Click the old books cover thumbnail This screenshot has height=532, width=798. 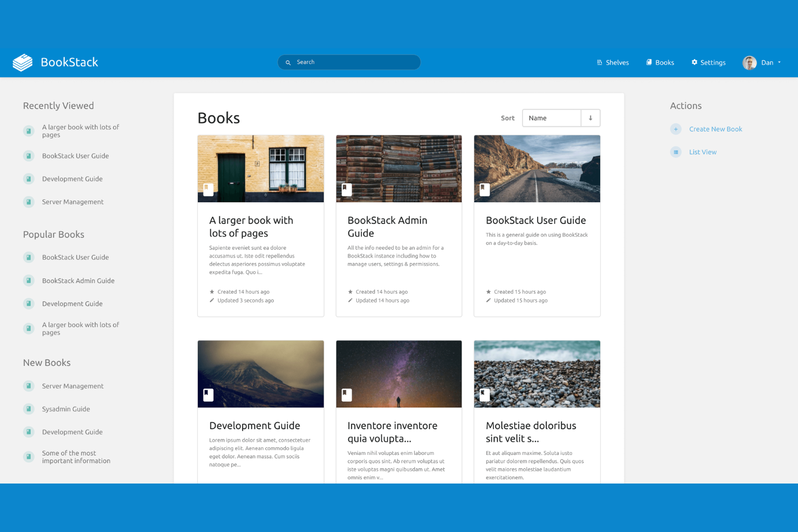point(399,169)
